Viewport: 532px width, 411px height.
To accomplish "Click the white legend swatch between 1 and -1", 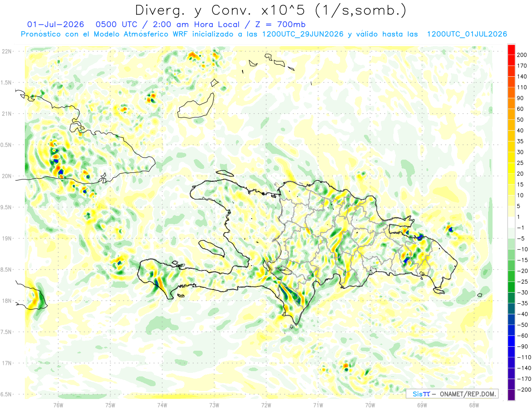I will 511,222.
